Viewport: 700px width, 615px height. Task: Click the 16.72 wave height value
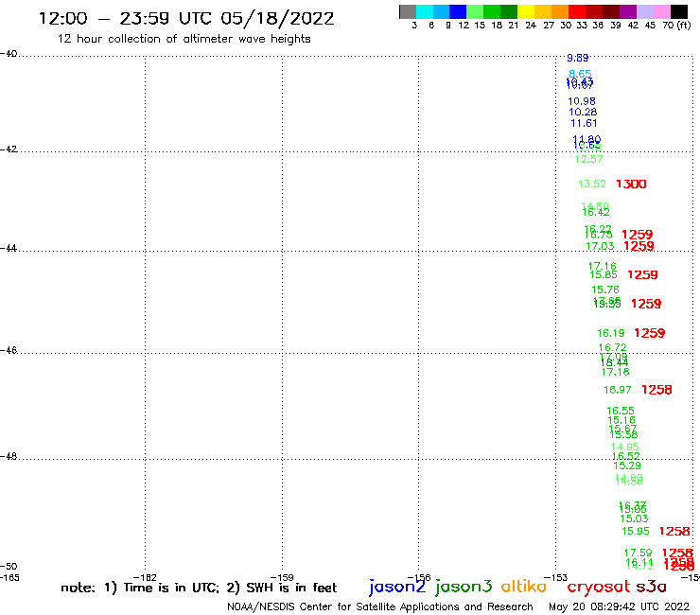[613, 347]
